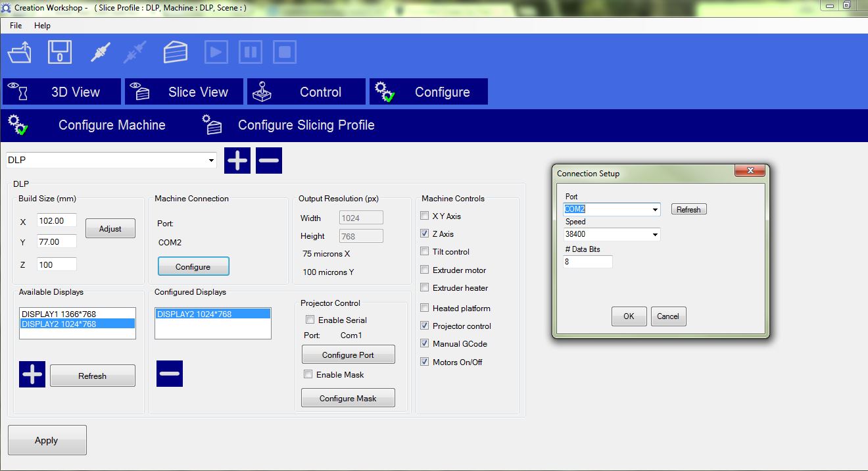Add selected display using plus icon
The image size is (868, 471).
(32, 374)
